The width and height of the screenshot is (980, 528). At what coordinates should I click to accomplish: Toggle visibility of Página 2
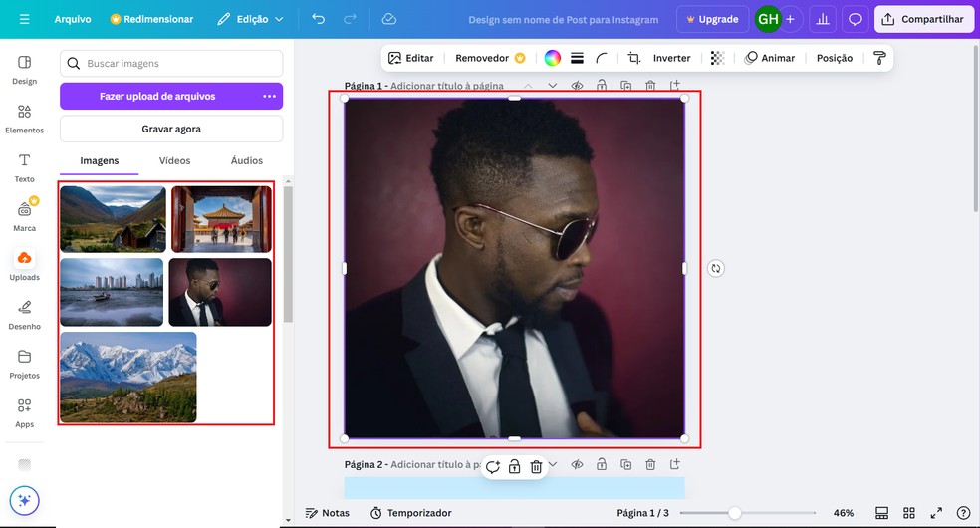click(x=577, y=464)
